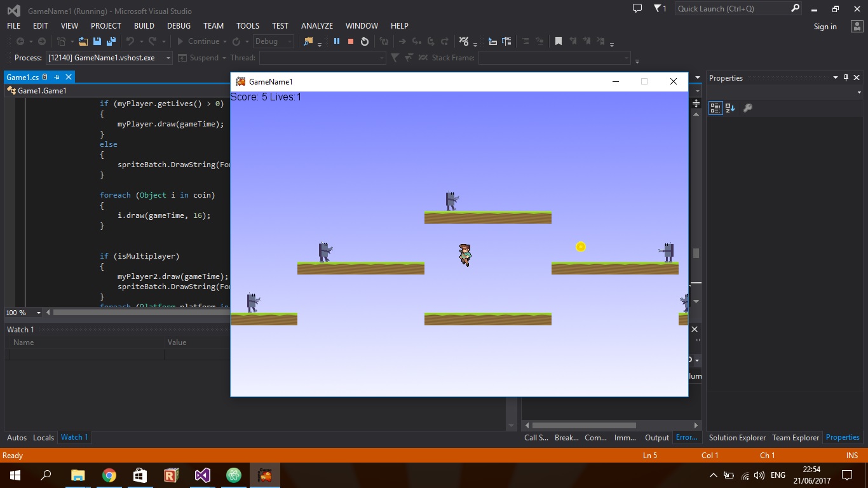Click the bookmark icon in the toolbar

(x=559, y=41)
